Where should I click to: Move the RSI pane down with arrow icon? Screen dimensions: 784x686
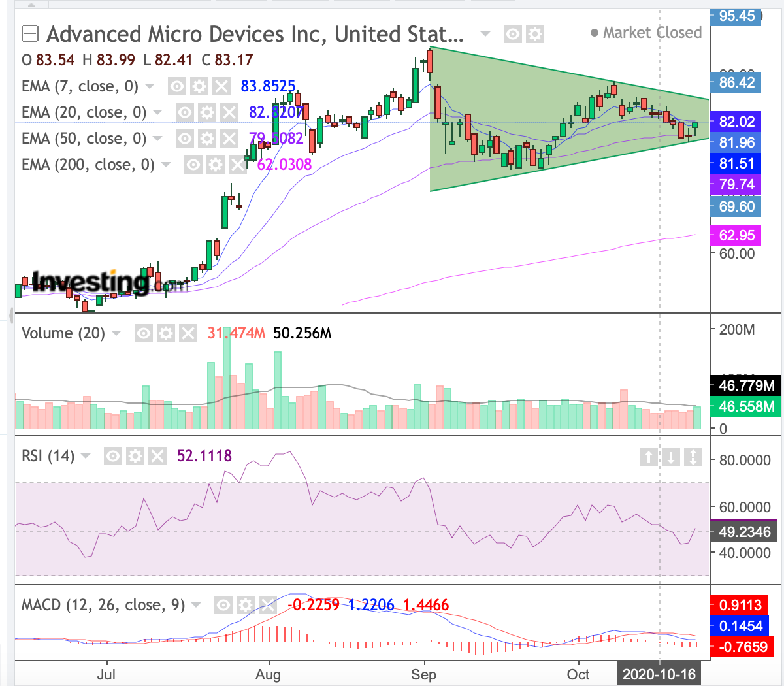[671, 457]
